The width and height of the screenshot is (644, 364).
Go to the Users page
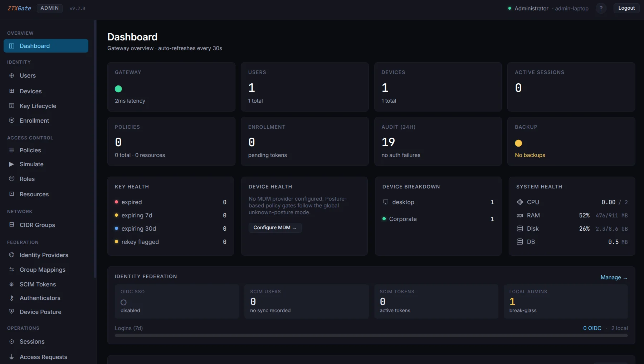coord(46,75)
